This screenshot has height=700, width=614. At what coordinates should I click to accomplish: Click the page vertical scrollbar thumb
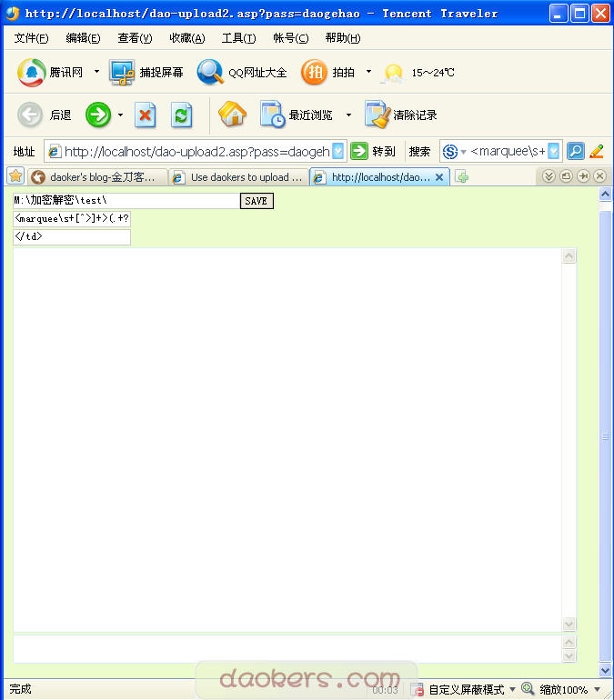tap(605, 436)
